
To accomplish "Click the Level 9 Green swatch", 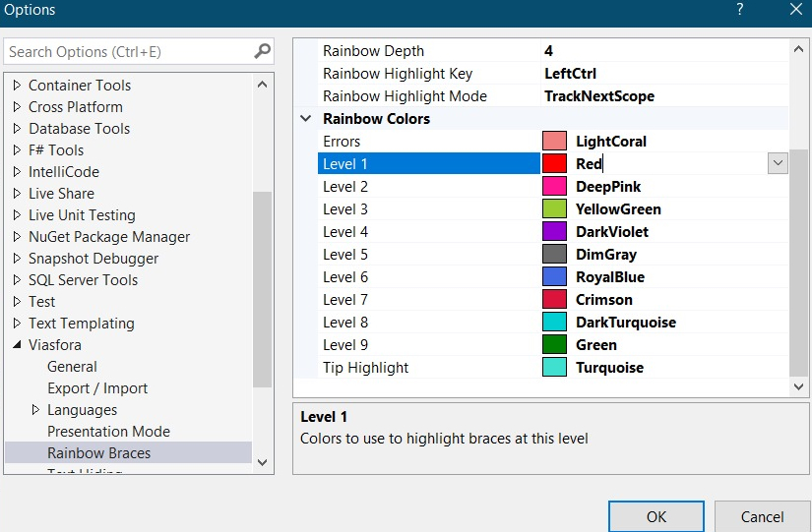I will 555,345.
